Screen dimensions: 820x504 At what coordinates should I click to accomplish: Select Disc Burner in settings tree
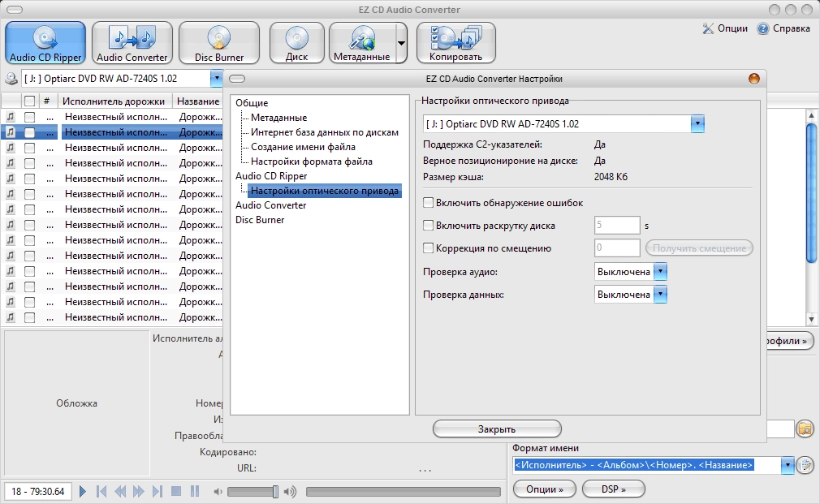260,220
